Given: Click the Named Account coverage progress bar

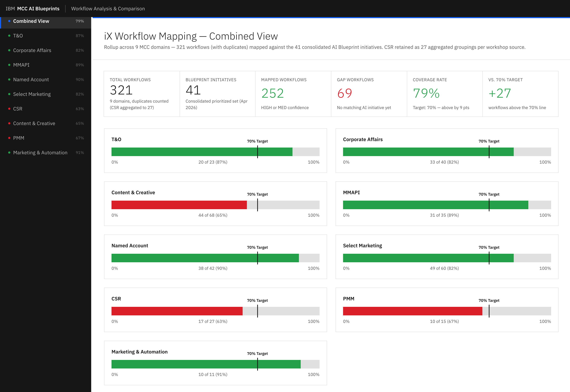Looking at the screenshot, I should pyautogui.click(x=216, y=258).
